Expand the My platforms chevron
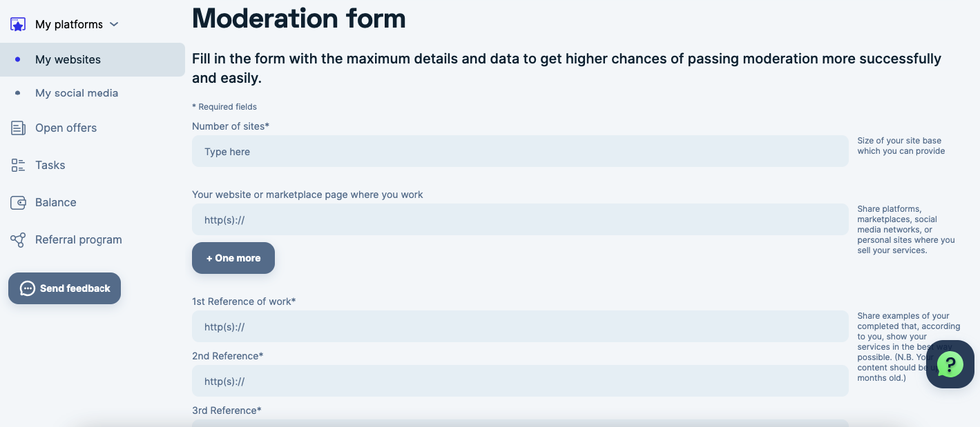This screenshot has height=427, width=980. [115, 24]
